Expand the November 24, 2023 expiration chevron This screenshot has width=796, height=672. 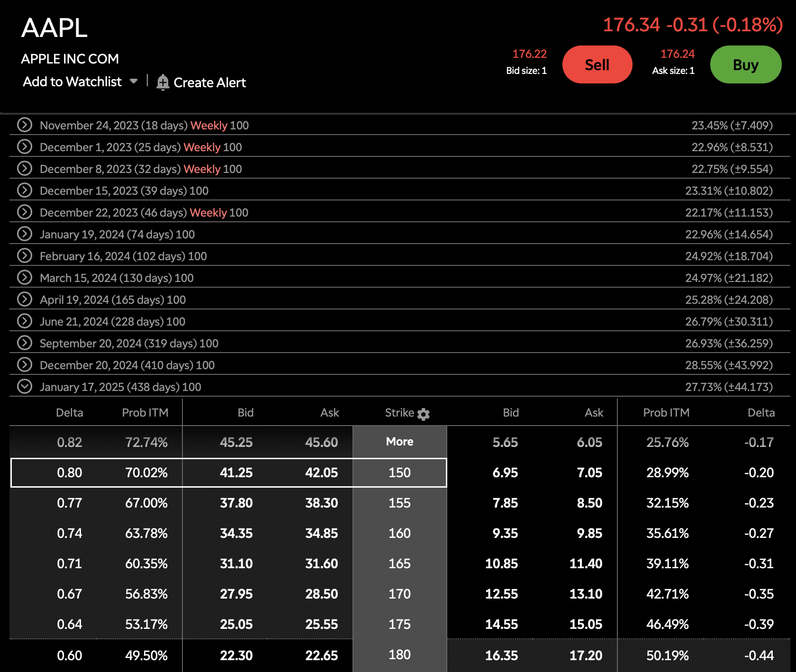pos(25,125)
